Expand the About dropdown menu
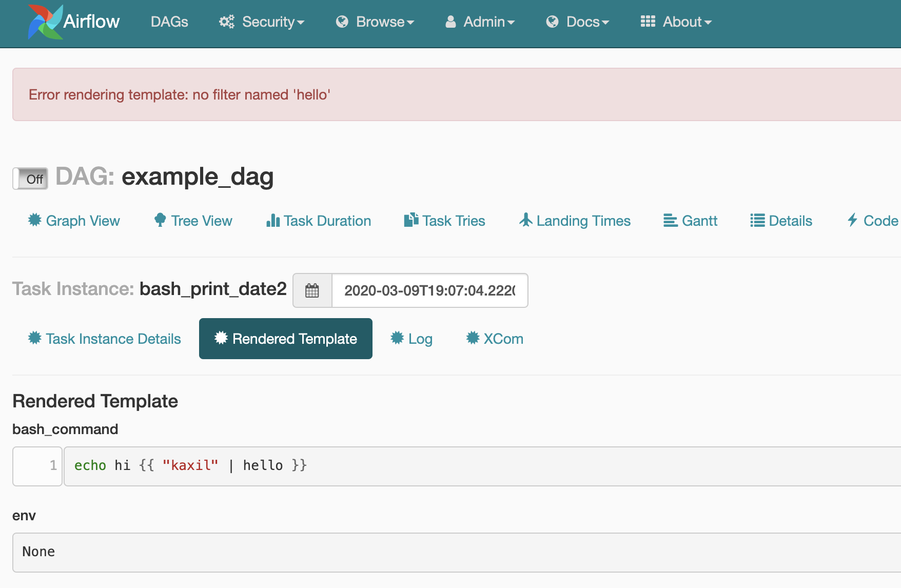 point(676,22)
